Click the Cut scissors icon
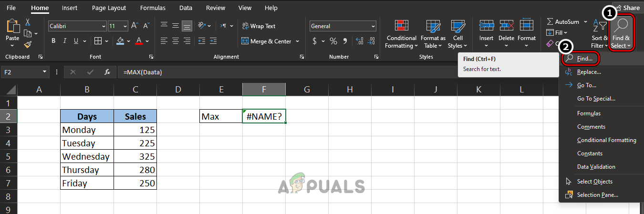Viewport: 644px width, 214px height. click(27, 22)
